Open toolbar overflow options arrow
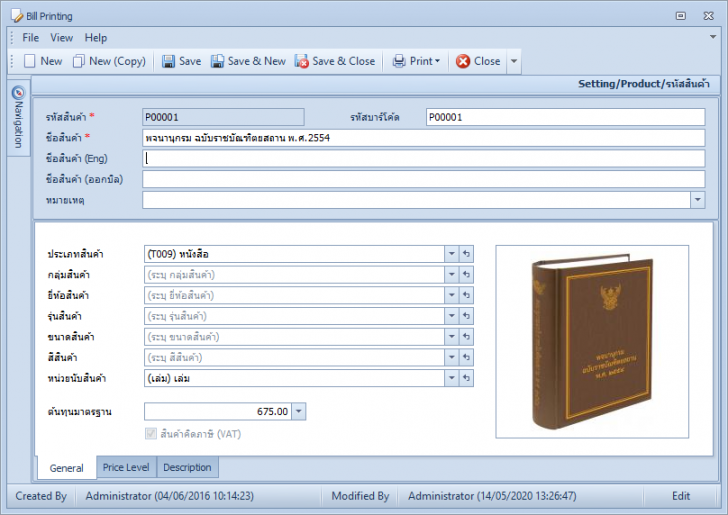This screenshot has width=728, height=515. (x=514, y=61)
